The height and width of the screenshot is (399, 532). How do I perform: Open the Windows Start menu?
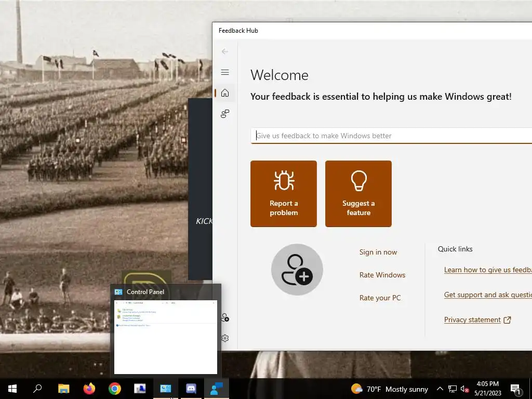(12, 389)
